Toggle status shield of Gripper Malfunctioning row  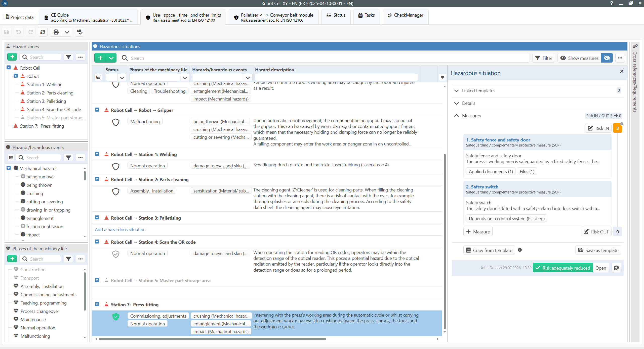tap(116, 122)
